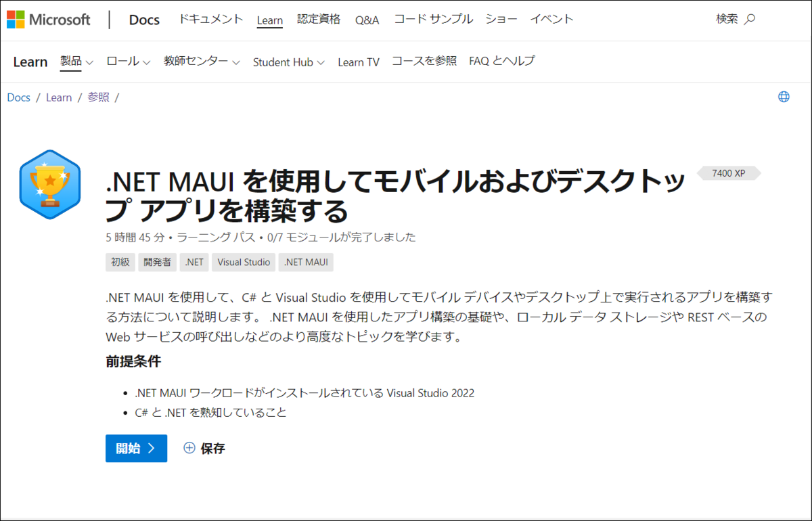Open コースを参照 link

(x=424, y=62)
